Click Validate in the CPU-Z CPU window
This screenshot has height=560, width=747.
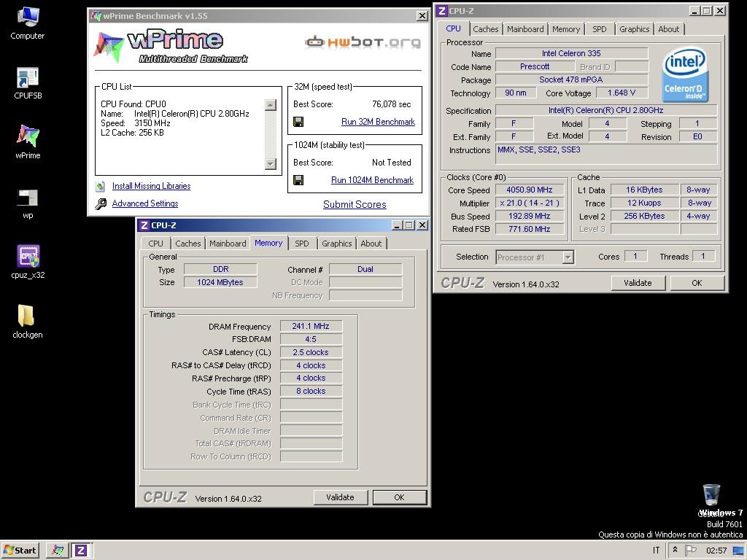(638, 283)
